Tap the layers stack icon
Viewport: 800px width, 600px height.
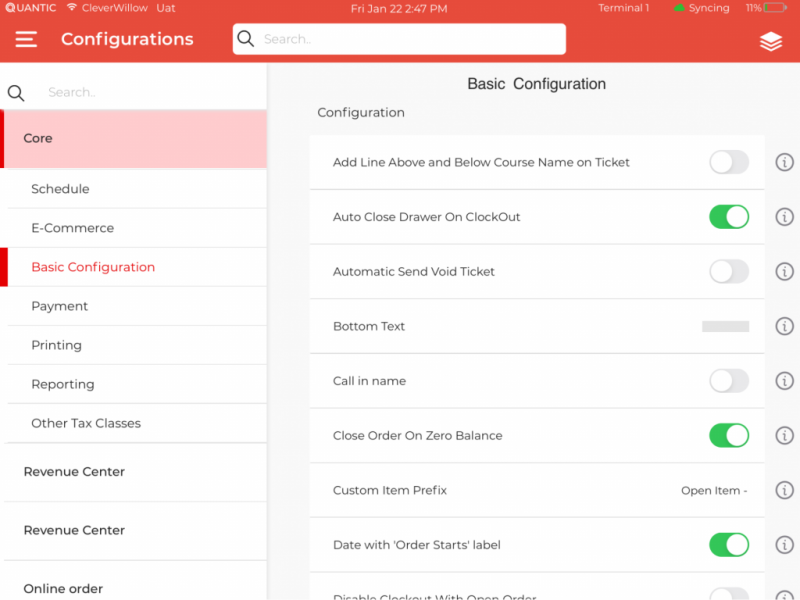770,41
